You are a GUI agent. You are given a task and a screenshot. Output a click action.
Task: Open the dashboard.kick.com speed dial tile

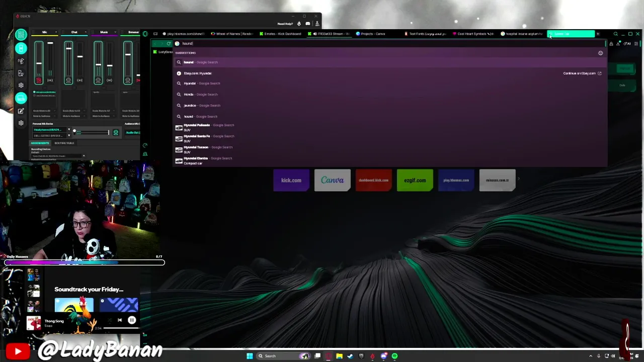coord(374,180)
